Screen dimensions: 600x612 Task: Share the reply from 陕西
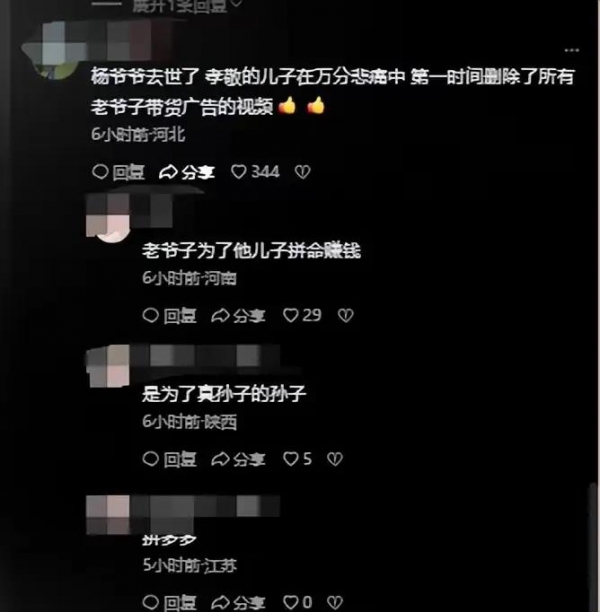(238, 459)
